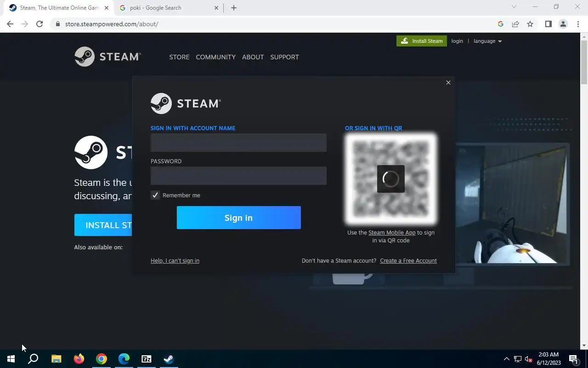Viewport: 588px width, 368px height.
Task: Open the network status tray icon
Action: tap(518, 359)
